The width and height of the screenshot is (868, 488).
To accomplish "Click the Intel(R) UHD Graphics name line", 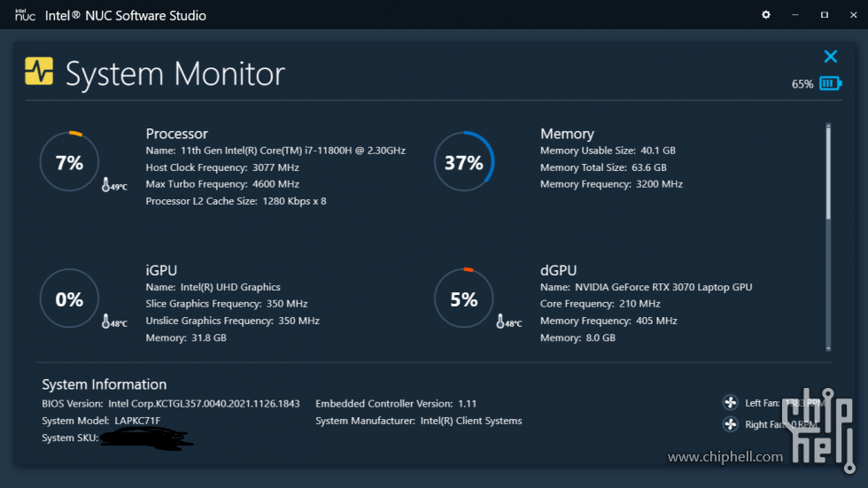I will pos(213,287).
